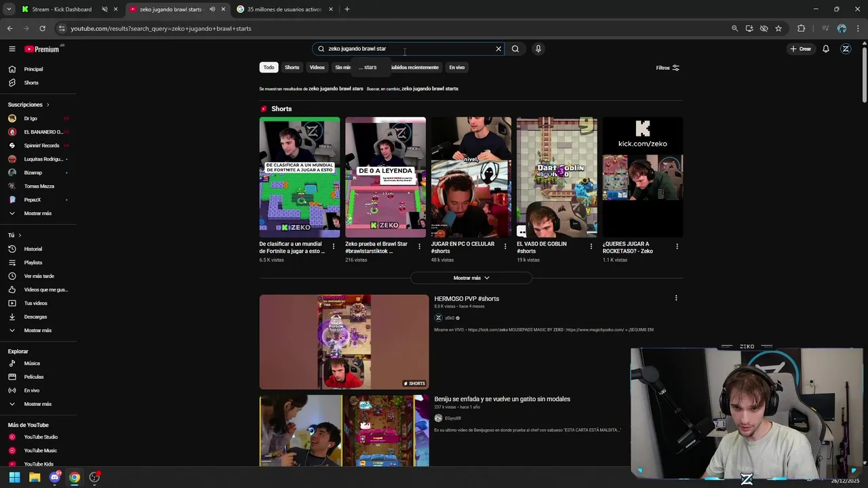The height and width of the screenshot is (488, 868).
Task: Open Tomas Mazza subscription channel
Action: tap(39, 186)
